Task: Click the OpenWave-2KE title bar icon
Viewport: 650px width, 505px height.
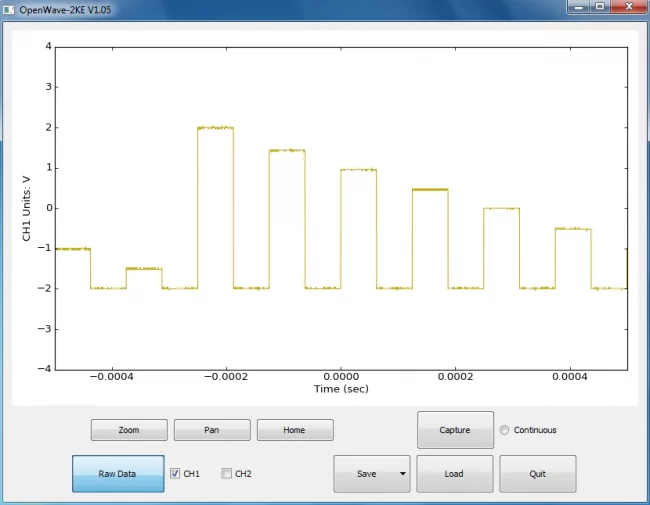Action: pos(8,9)
